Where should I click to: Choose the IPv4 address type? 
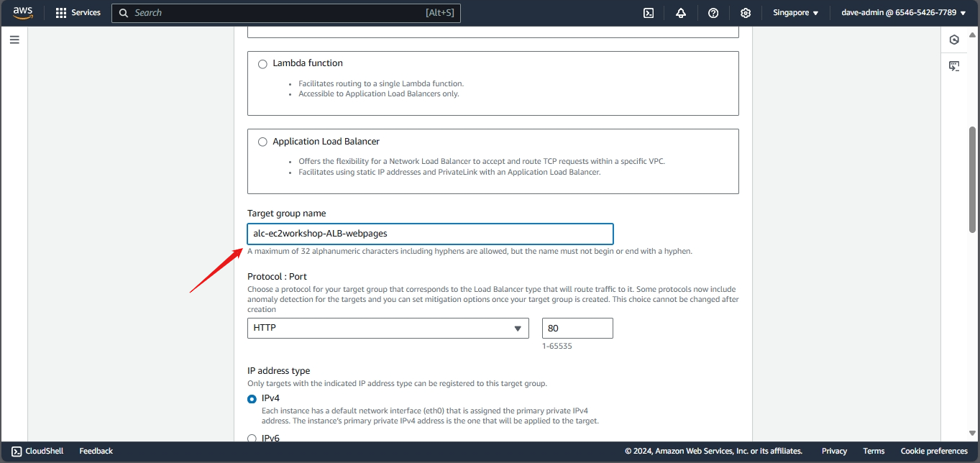tap(252, 398)
